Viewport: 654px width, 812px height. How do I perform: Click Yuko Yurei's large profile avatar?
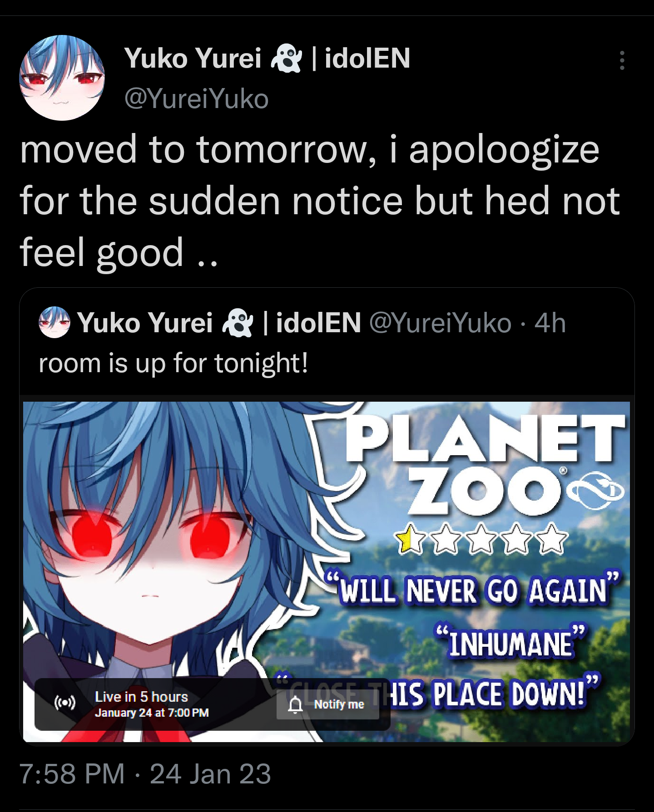click(x=62, y=78)
